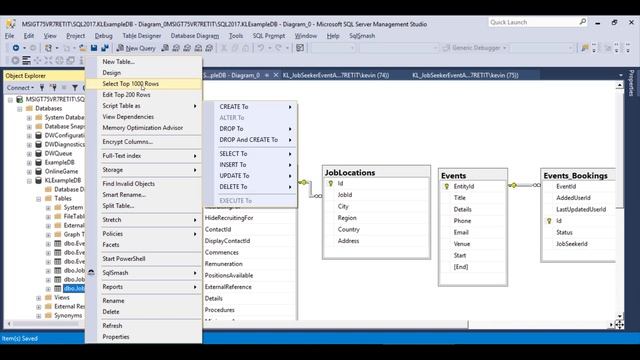Click the KLExampleDB database cylinder icon
Screen dimensions: 640x360
pyautogui.click(x=38, y=180)
